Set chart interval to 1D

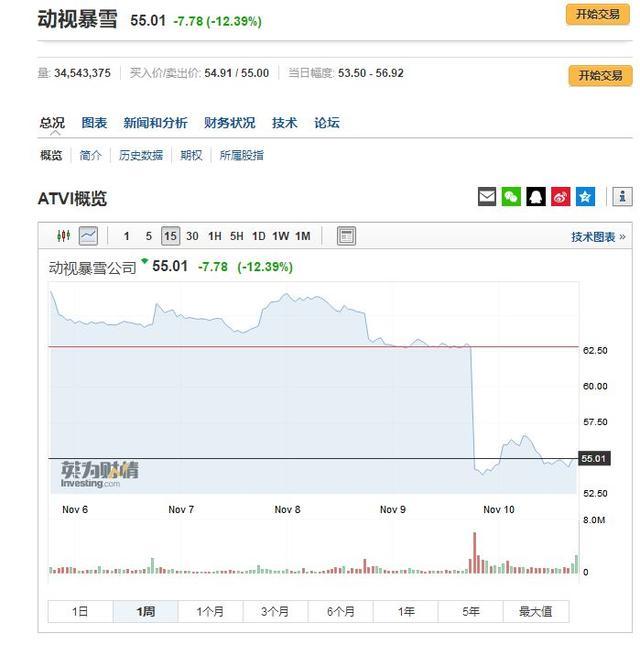259,236
